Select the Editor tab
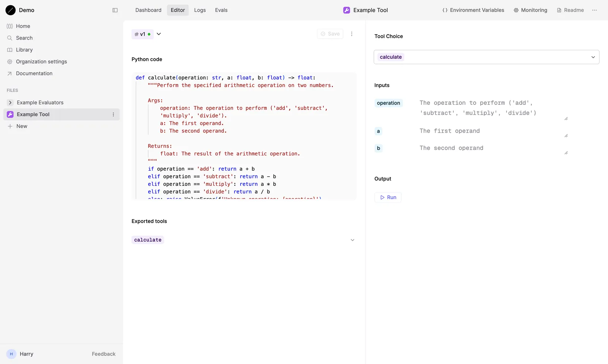The height and width of the screenshot is (364, 608). point(178,10)
